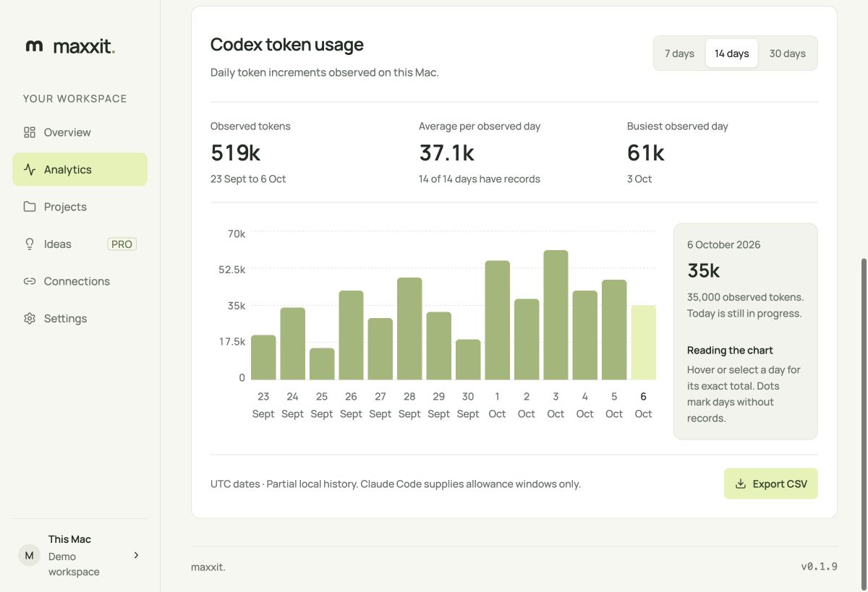Click the 'Demo workspace' label
Screen dimensions: 868x592
point(74,564)
